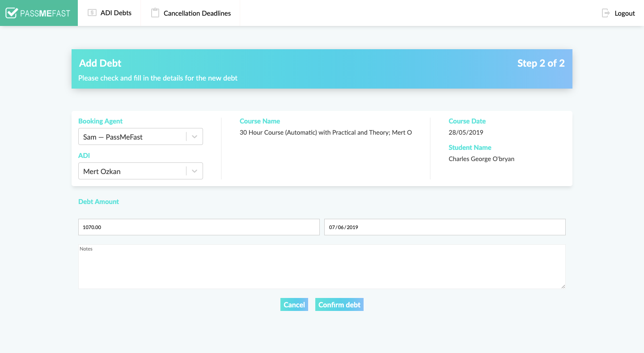
Task: Focus the date field showing 07/06/2019
Action: coord(445,227)
